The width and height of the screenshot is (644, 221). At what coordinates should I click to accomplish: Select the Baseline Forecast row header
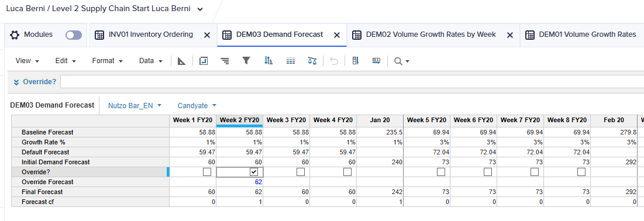(x=90, y=132)
